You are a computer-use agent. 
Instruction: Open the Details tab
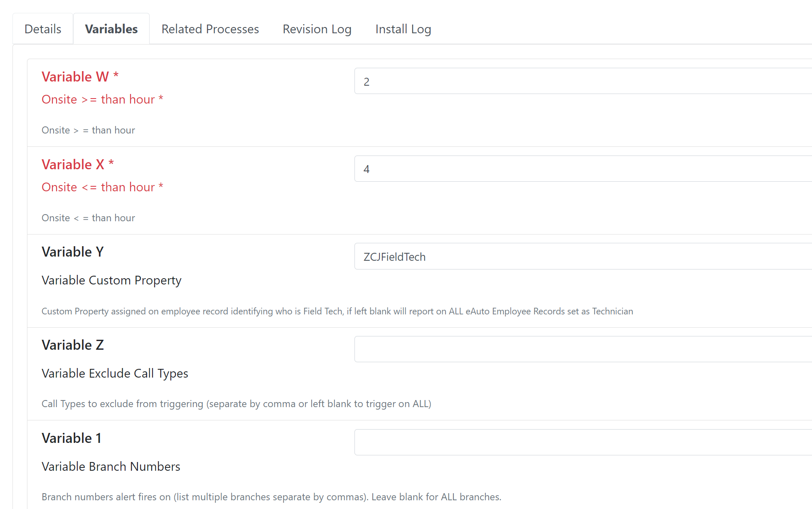[x=43, y=29]
